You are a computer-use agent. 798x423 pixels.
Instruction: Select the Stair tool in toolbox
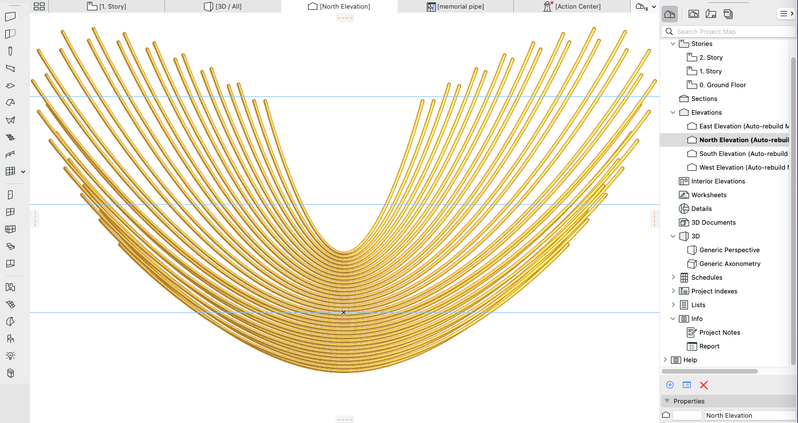10,137
